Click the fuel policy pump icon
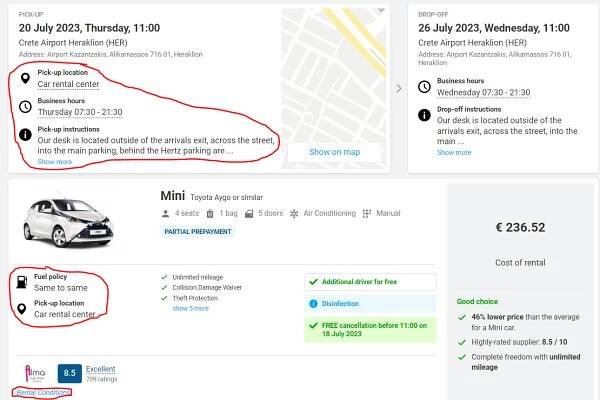This screenshot has width=600, height=400. coord(21,282)
